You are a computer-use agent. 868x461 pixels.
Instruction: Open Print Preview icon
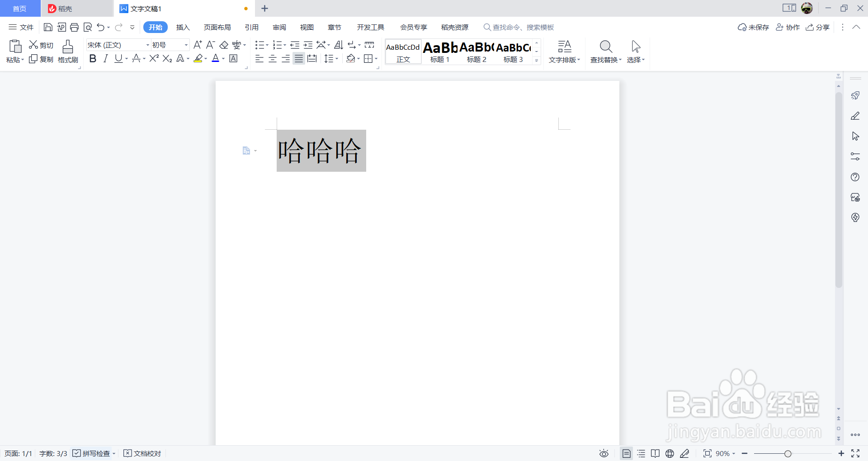pyautogui.click(x=88, y=28)
